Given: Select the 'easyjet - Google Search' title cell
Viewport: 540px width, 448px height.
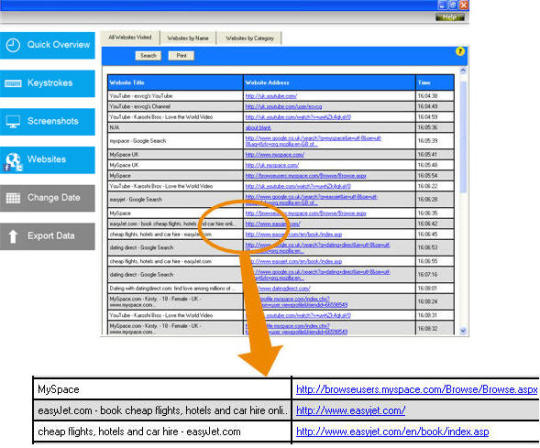Looking at the screenshot, I should [175, 200].
